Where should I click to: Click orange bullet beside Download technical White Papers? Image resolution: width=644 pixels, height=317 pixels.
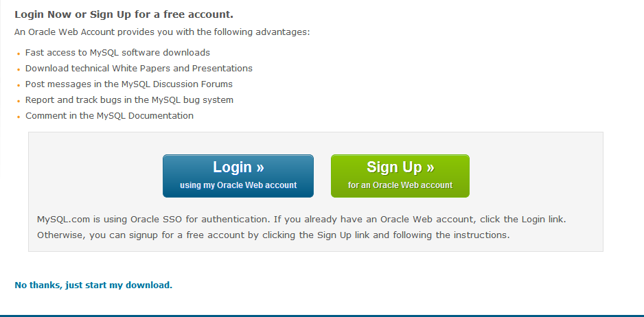[x=19, y=69]
